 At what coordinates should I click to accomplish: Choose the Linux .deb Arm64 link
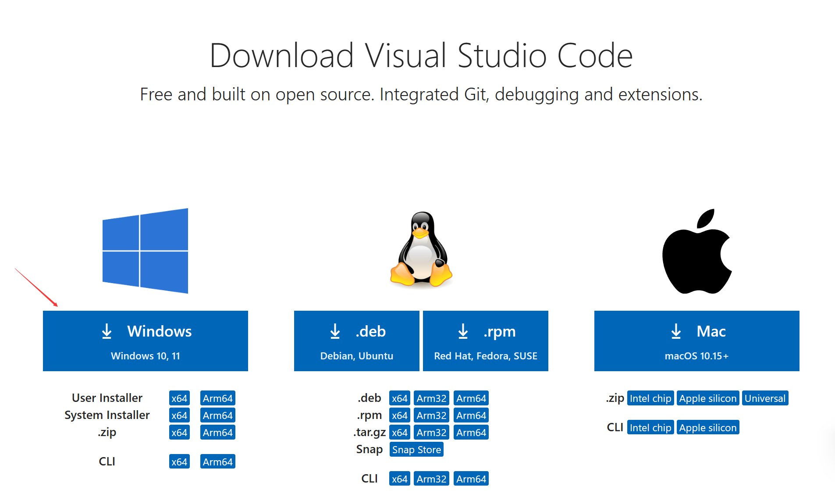pos(471,398)
